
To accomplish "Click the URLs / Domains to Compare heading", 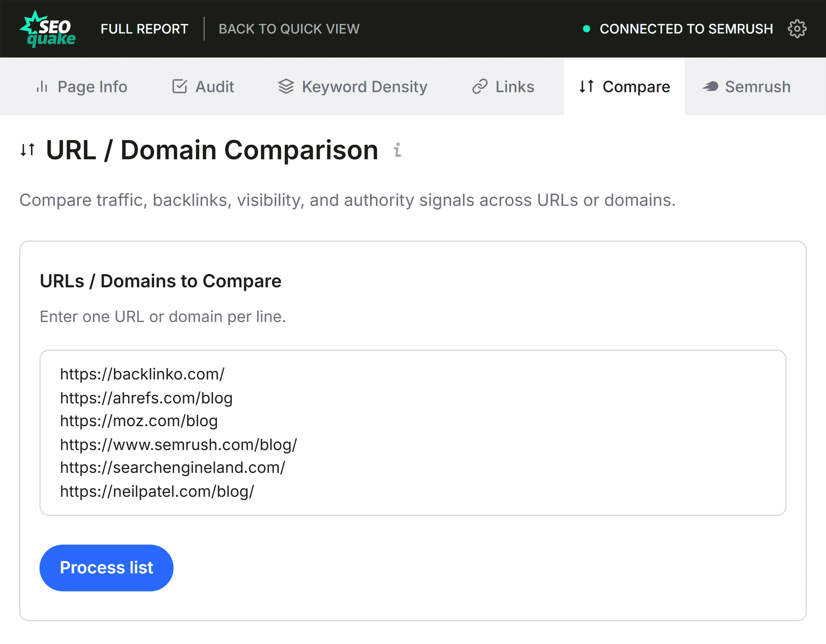I will [160, 281].
